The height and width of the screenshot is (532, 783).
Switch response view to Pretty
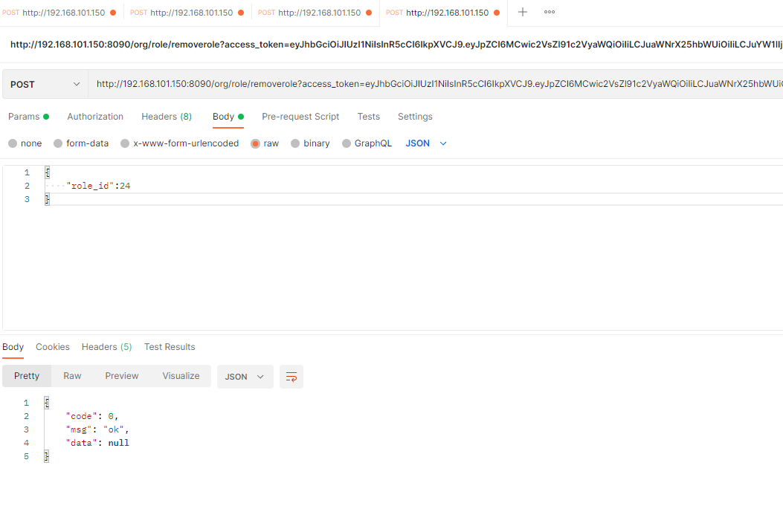click(x=27, y=376)
